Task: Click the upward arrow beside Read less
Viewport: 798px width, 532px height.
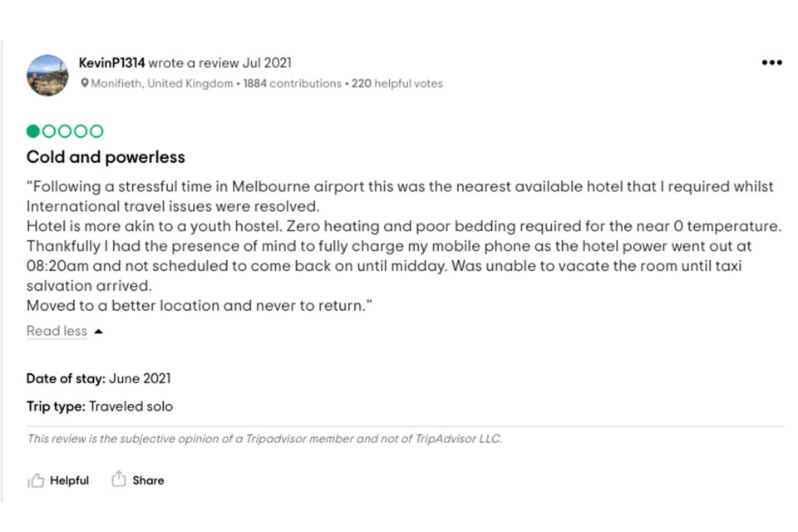Action: click(x=99, y=332)
